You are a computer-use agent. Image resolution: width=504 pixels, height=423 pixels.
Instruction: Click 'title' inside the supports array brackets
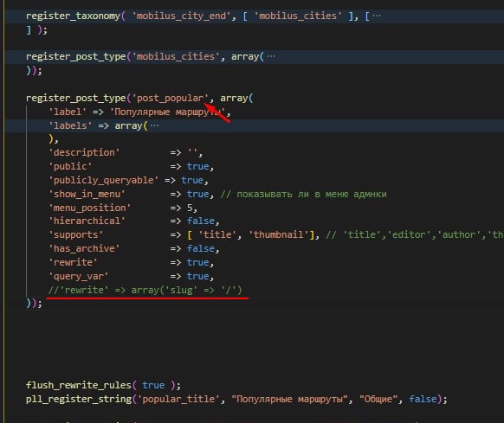point(217,234)
